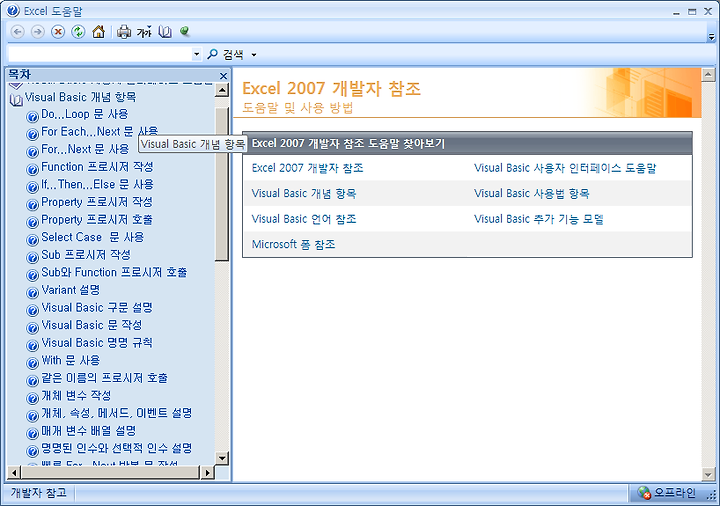
Task: Open topic Sub와 Function 프로시저 호출
Action: 114,272
